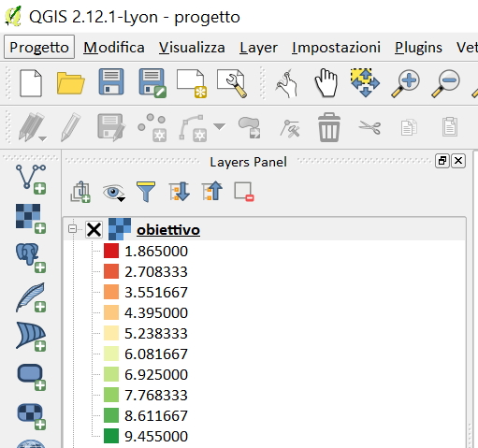Toggle obiettivo layer visibility checkbox
This screenshot has height=448, width=478.
point(94,230)
